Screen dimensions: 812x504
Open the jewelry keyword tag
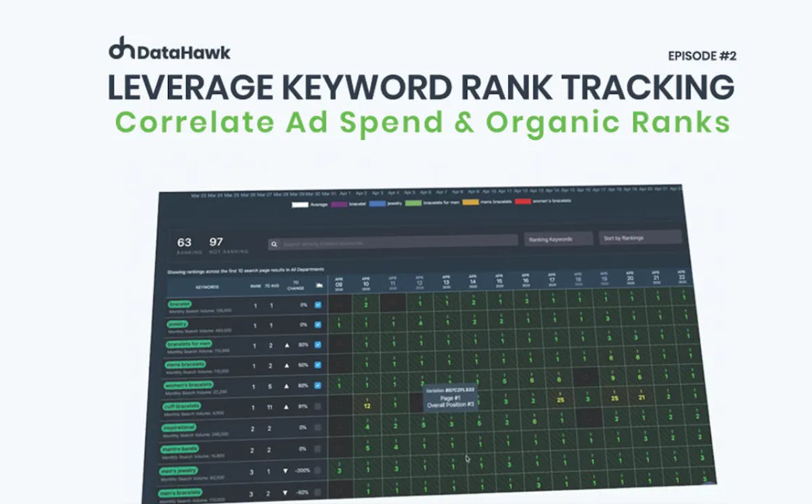(x=178, y=324)
